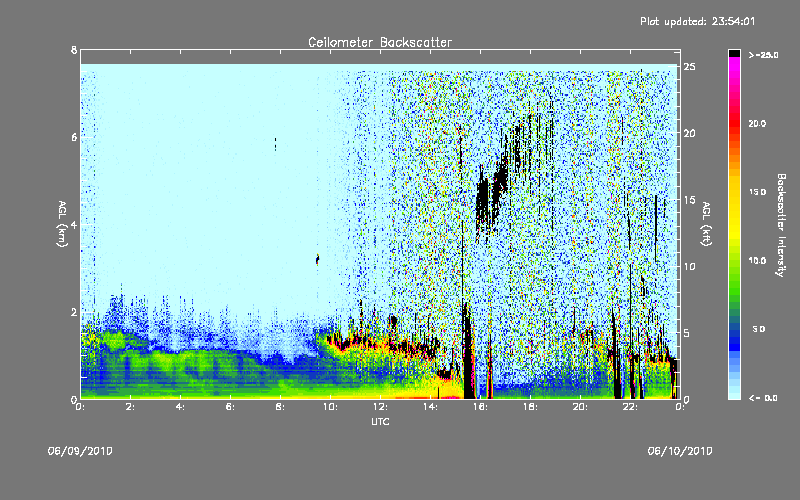Select the "Ceilometer Backscatter" plot title
Image resolution: width=800 pixels, height=500 pixels.
point(380,42)
